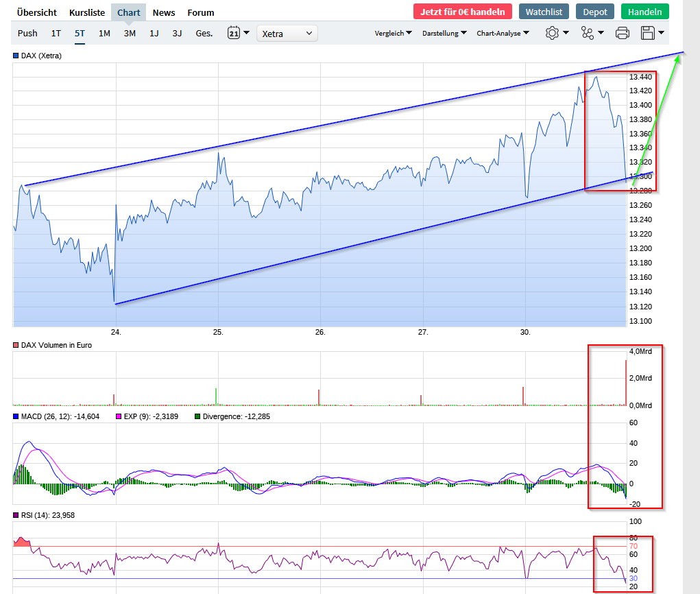This screenshot has height=594, width=700.
Task: Expand the Vergleich dropdown
Action: tap(393, 33)
